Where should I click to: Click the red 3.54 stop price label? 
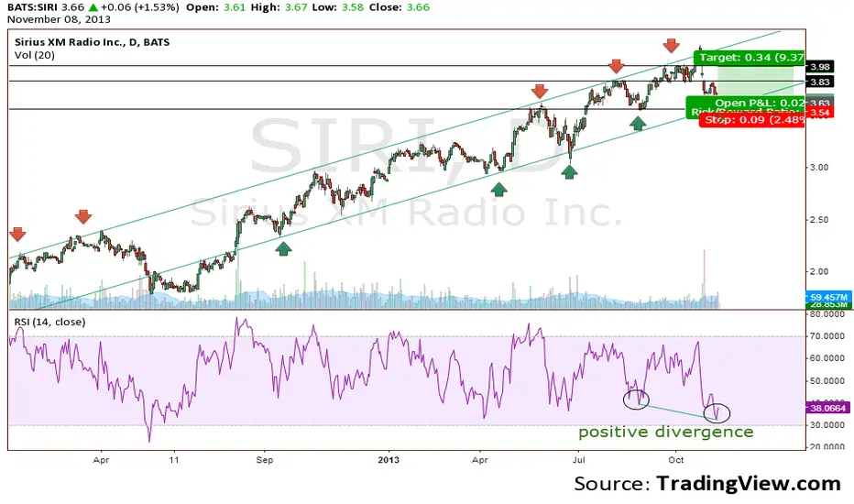coord(820,113)
